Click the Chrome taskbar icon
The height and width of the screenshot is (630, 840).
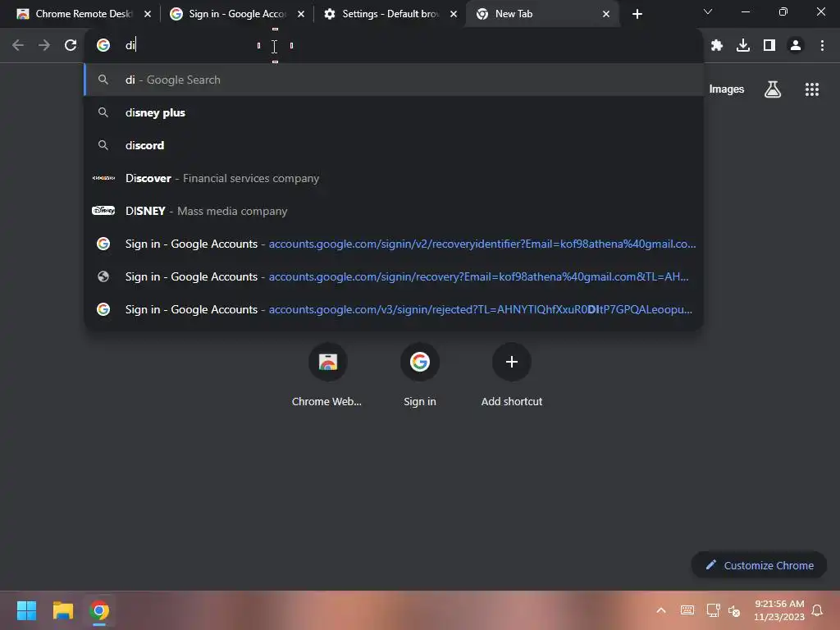(99, 610)
